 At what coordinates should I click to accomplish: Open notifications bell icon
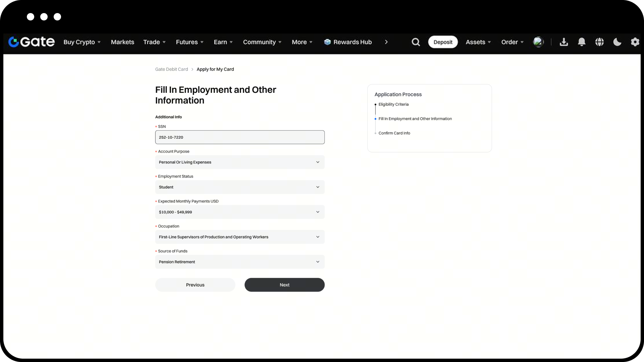582,42
